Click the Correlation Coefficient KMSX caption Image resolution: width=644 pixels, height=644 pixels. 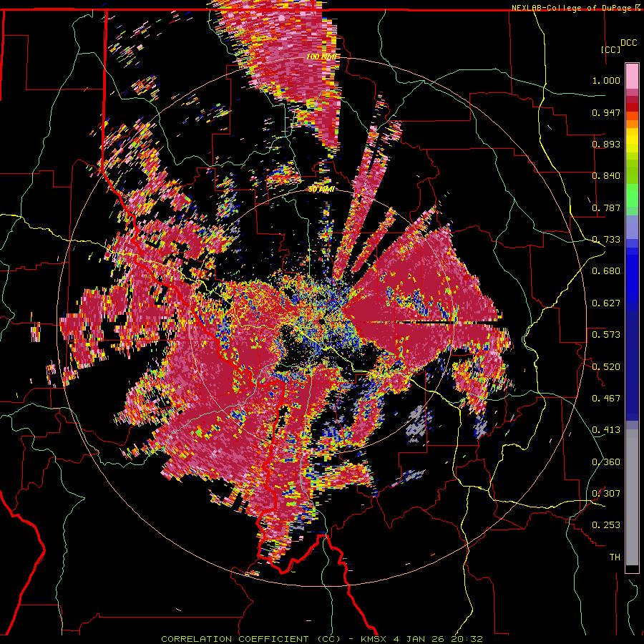(x=321, y=639)
